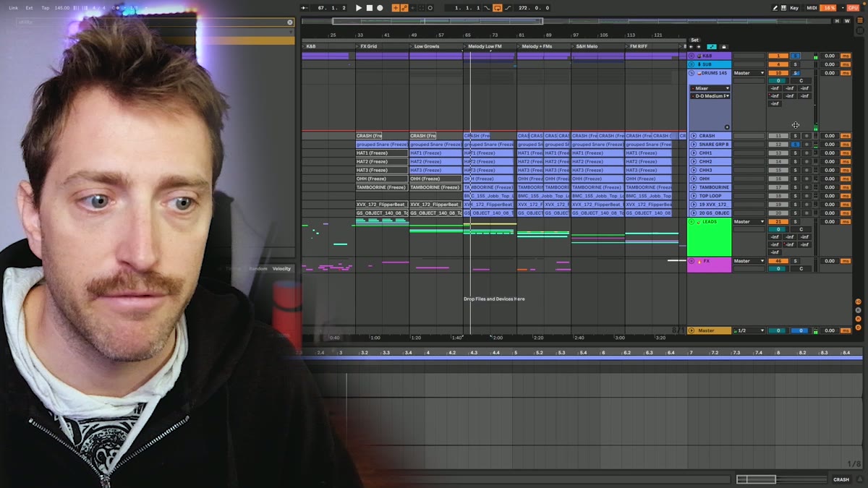
Task: Open MIDI Map mode
Action: click(x=812, y=8)
